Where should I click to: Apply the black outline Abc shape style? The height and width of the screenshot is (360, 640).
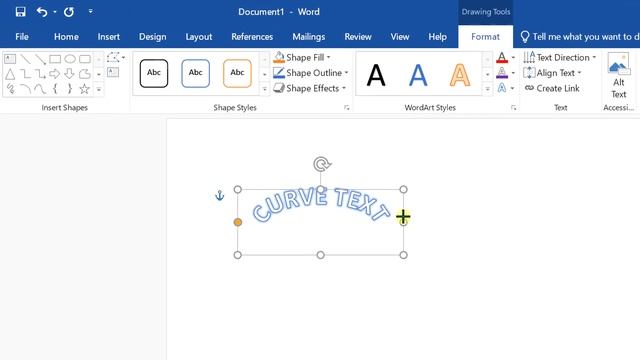pyautogui.click(x=154, y=73)
